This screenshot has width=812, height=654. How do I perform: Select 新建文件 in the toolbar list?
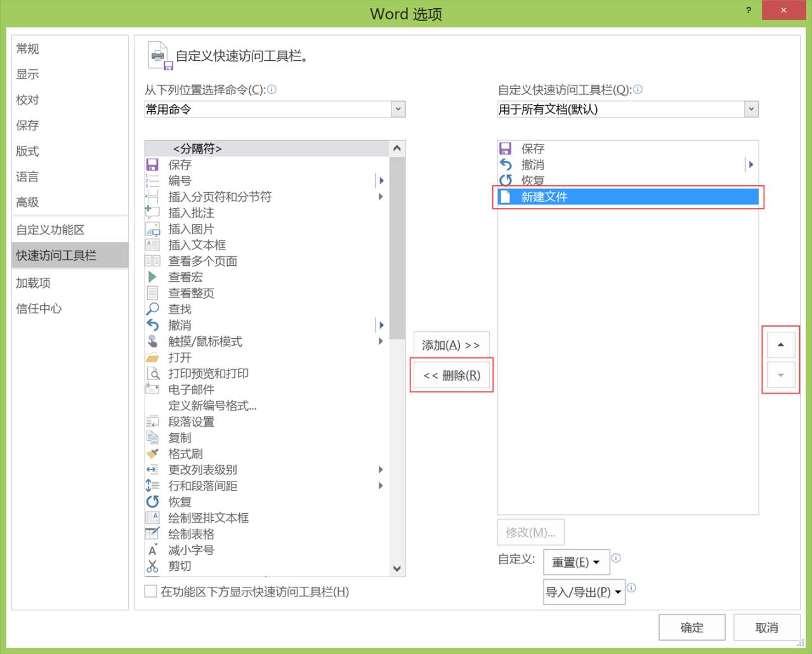pyautogui.click(x=628, y=197)
